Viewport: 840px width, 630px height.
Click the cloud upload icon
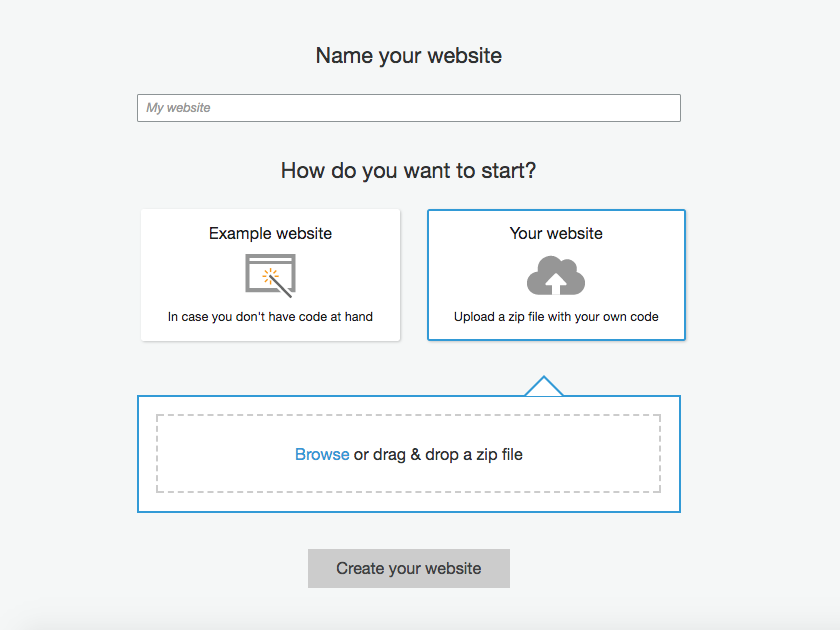click(x=556, y=275)
